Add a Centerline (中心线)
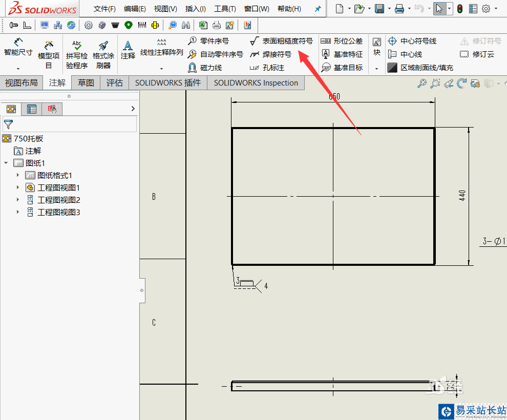The height and width of the screenshot is (420, 507). tap(405, 54)
